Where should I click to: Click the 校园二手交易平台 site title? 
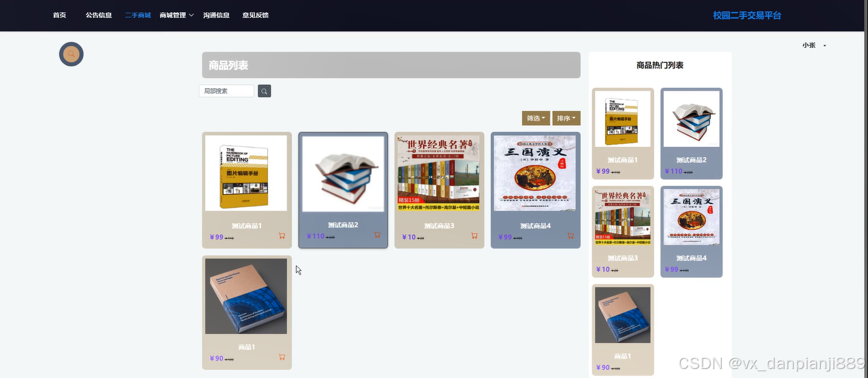tap(747, 15)
